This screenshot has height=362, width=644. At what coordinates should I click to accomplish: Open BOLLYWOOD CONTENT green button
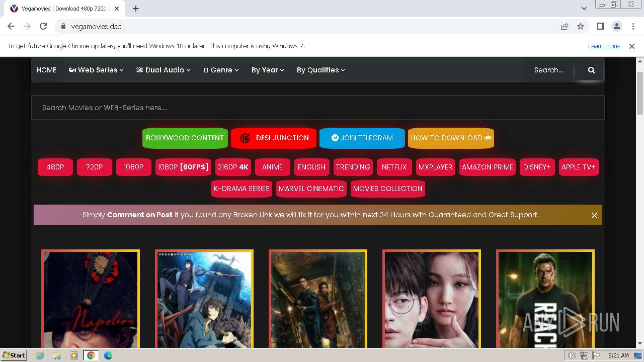185,138
